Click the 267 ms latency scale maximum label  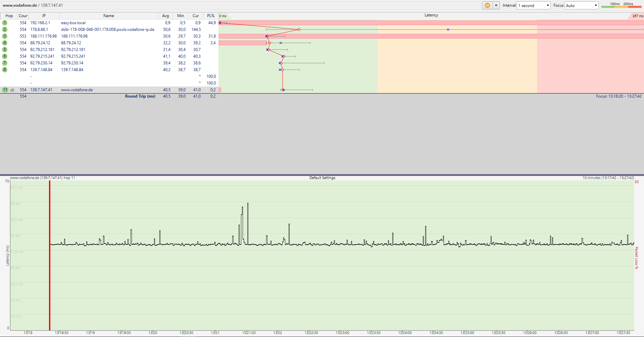(638, 16)
